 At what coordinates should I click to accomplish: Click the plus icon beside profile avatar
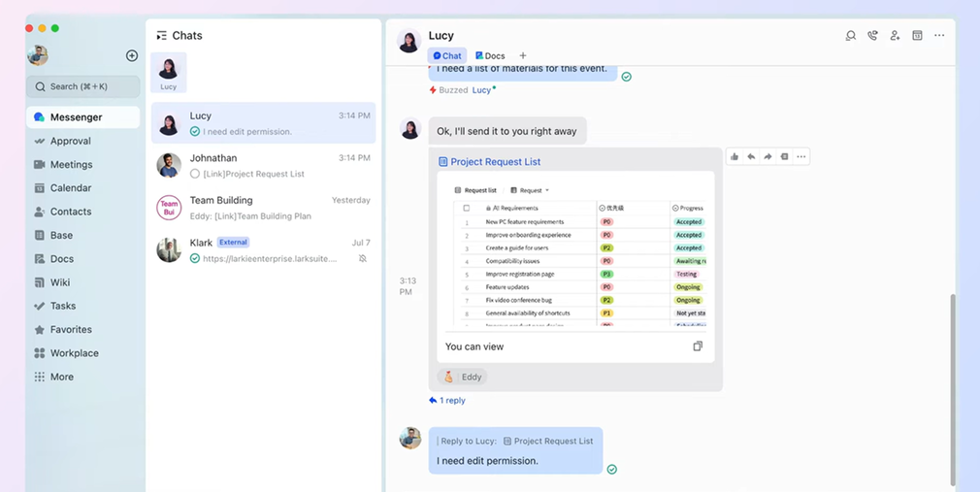pos(132,55)
